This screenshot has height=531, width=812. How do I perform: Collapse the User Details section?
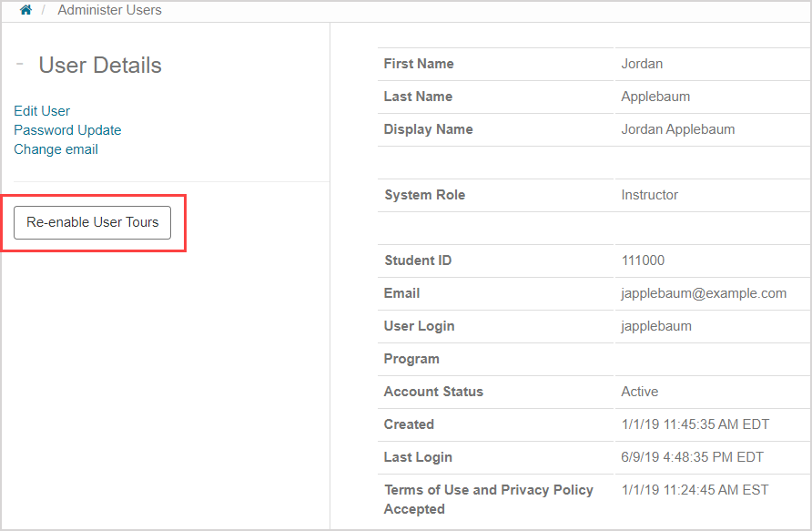(x=18, y=63)
